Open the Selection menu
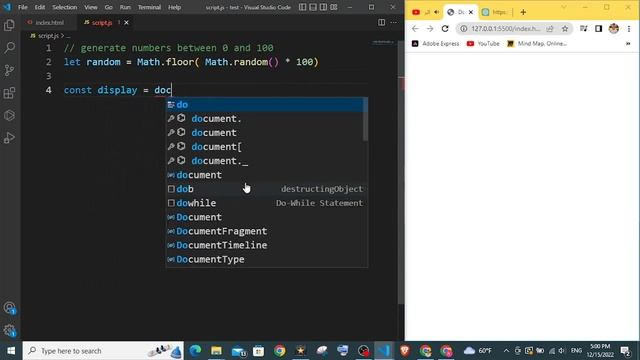 64,7
